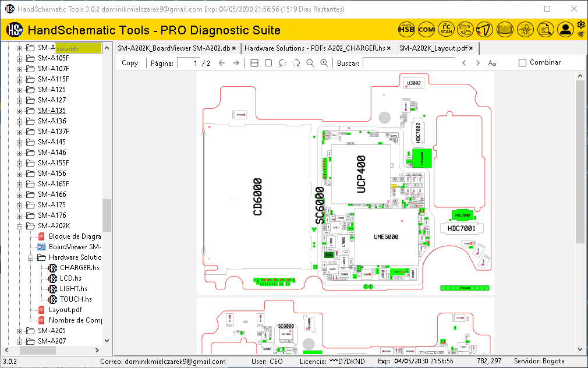Click UME5000 chip on layout

[386, 237]
